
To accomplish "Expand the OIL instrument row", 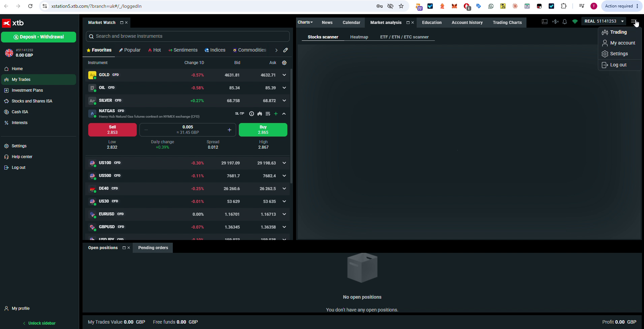I will point(284,88).
